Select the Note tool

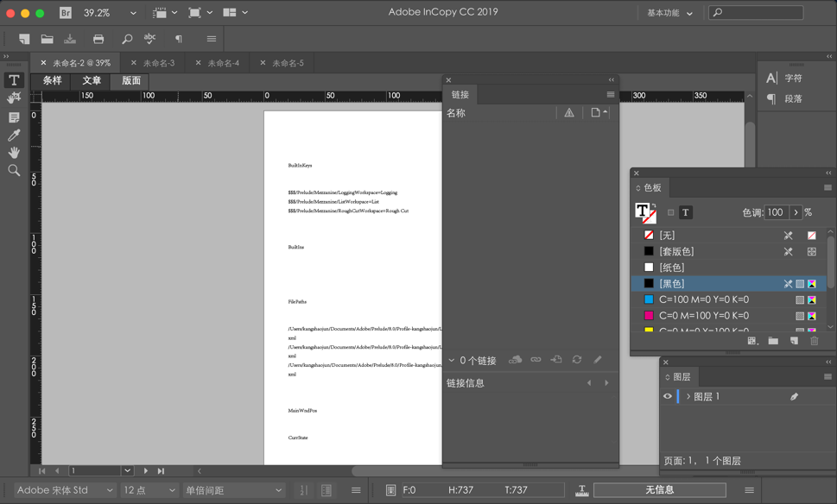pyautogui.click(x=14, y=117)
